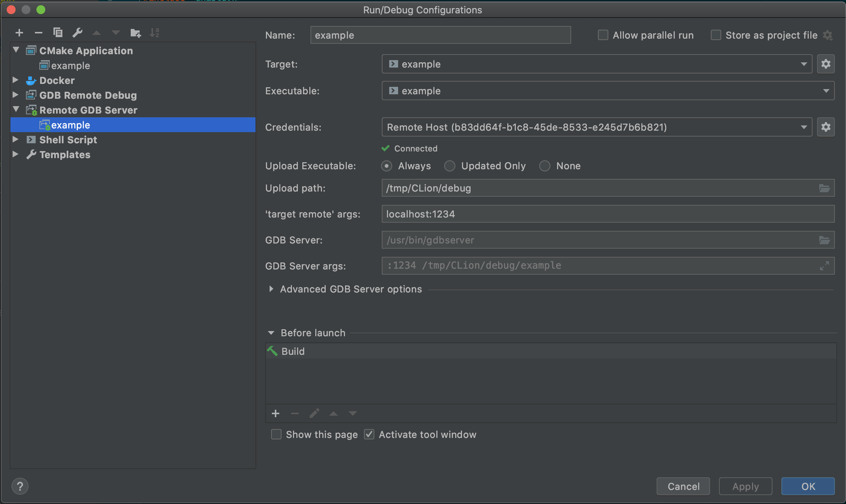
Task: Click the 'target remote' args field
Action: point(608,214)
